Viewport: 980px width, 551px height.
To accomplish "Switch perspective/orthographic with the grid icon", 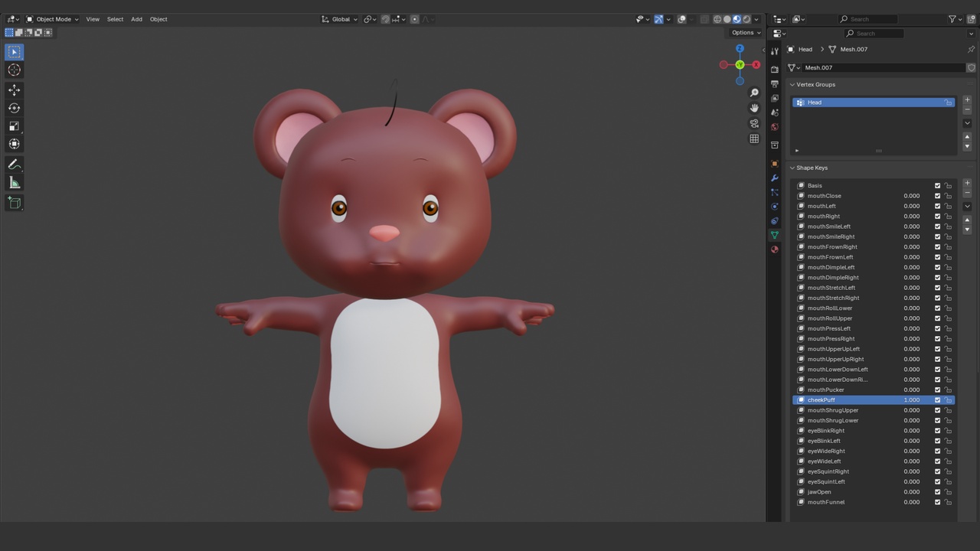I will (x=754, y=139).
